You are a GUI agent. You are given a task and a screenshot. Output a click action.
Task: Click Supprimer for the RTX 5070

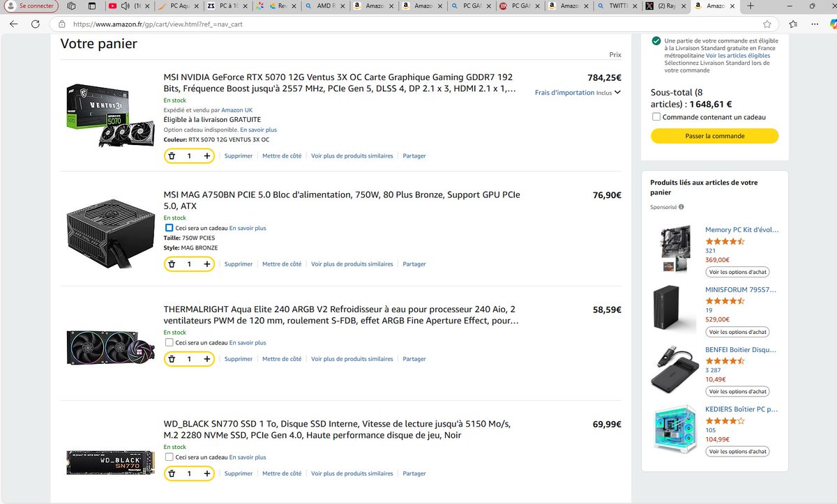(x=239, y=156)
